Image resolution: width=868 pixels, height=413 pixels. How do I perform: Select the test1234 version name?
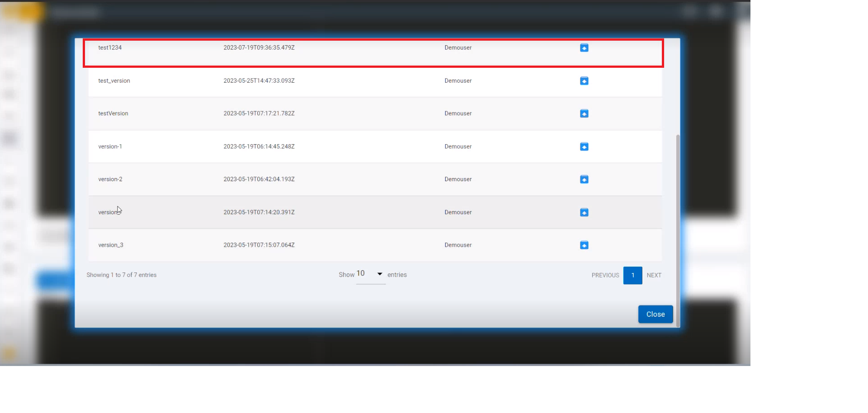click(x=110, y=47)
